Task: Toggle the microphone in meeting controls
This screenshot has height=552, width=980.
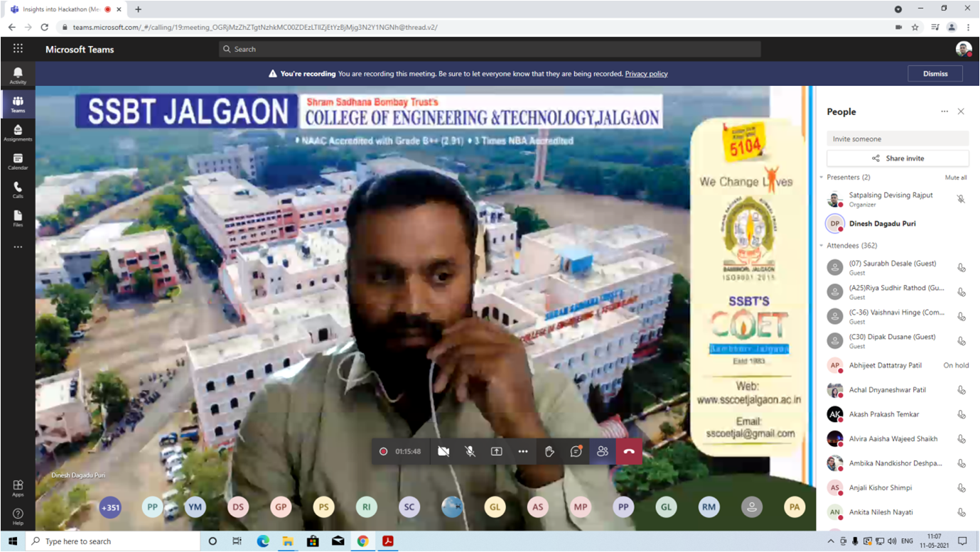Action: point(470,451)
